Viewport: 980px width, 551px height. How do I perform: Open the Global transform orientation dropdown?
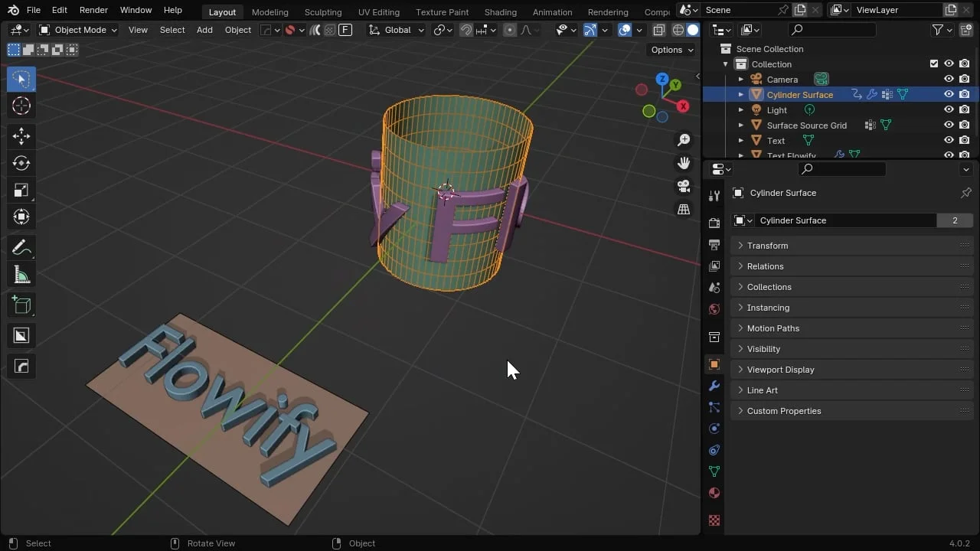coord(397,30)
